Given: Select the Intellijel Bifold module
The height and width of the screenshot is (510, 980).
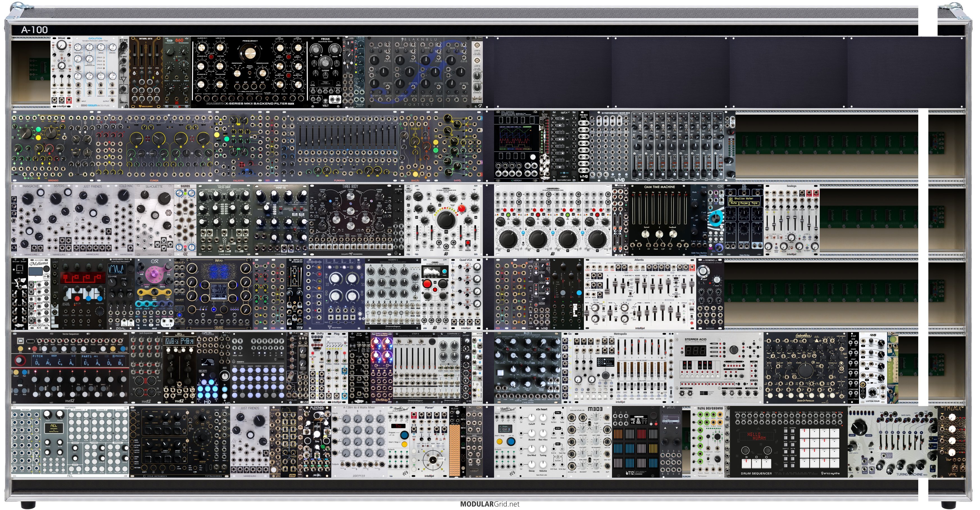Looking at the screenshot, I should (x=61, y=72).
